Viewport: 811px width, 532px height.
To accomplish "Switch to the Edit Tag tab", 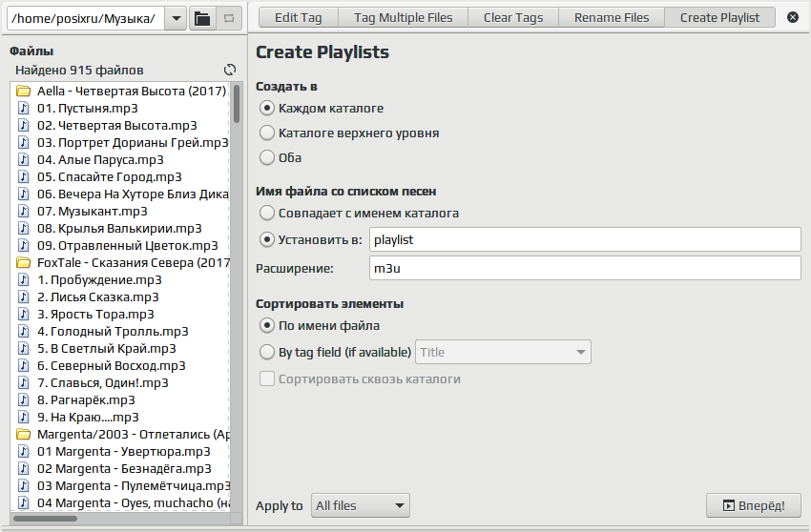I will tap(298, 17).
